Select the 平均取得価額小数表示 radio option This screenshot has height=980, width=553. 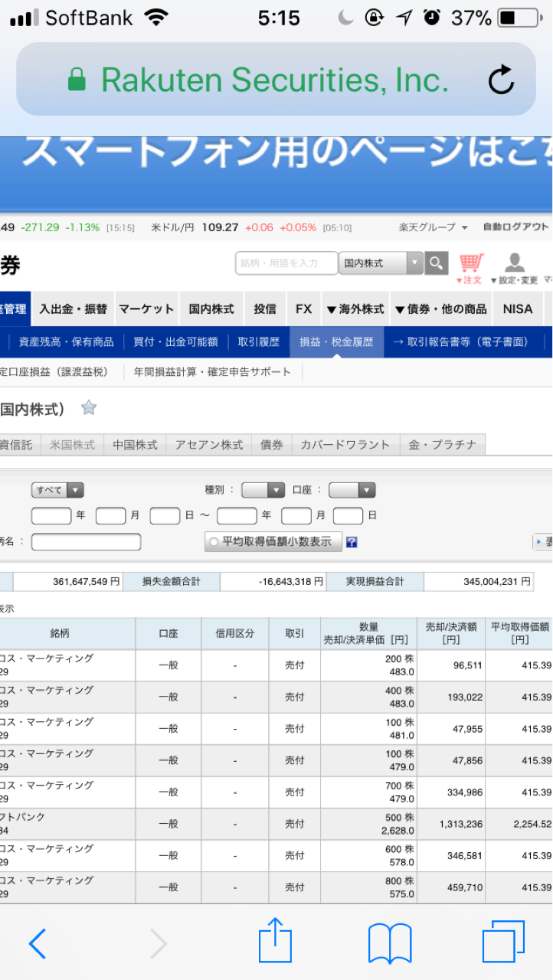click(214, 542)
